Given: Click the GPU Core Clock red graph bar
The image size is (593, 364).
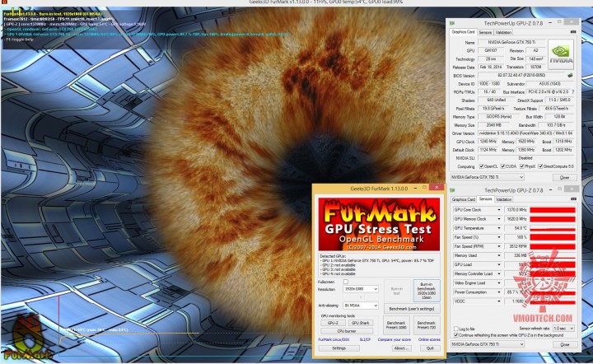Looking at the screenshot, I should click(x=553, y=210).
